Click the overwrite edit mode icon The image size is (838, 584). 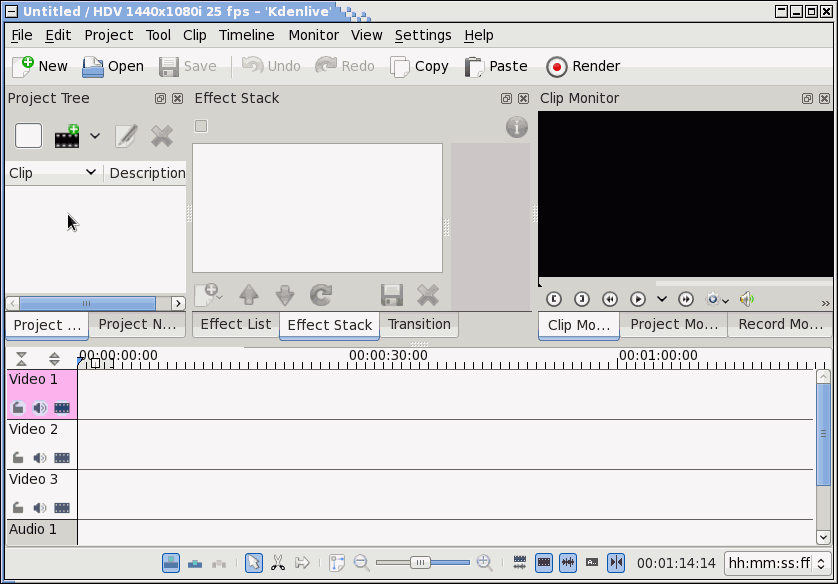[195, 563]
